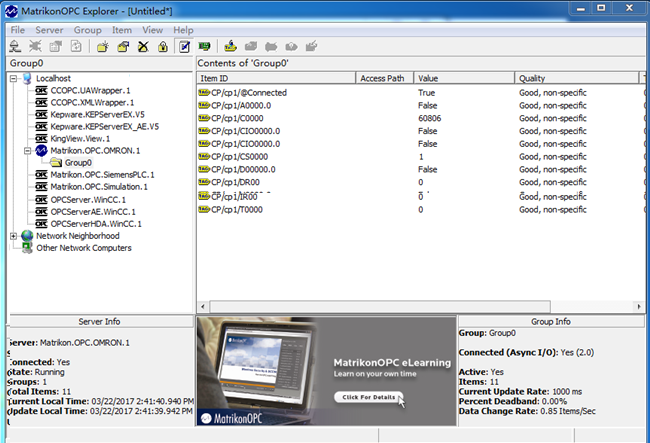
Task: Click the horizontal scrollbar left arrow
Action: click(203, 307)
